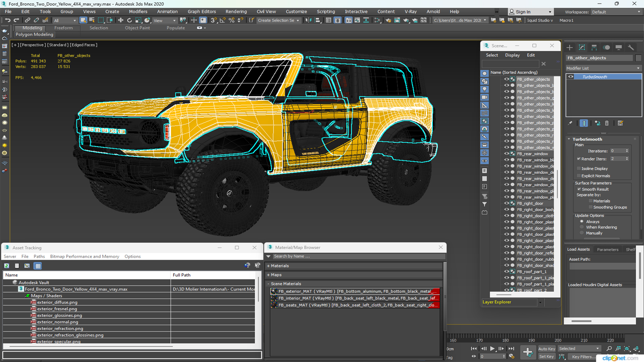Activate the Select Object tool
The width and height of the screenshot is (644, 362).
(83, 20)
